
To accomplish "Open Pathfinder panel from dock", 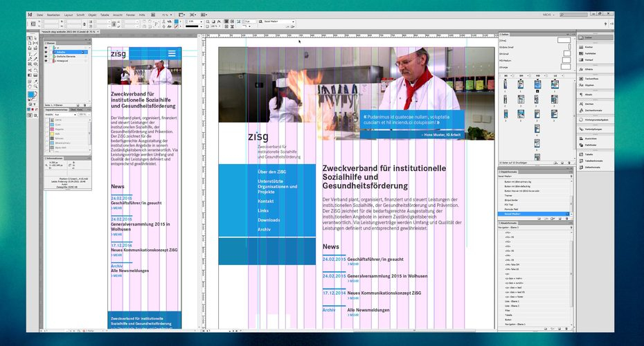I will click(x=595, y=145).
